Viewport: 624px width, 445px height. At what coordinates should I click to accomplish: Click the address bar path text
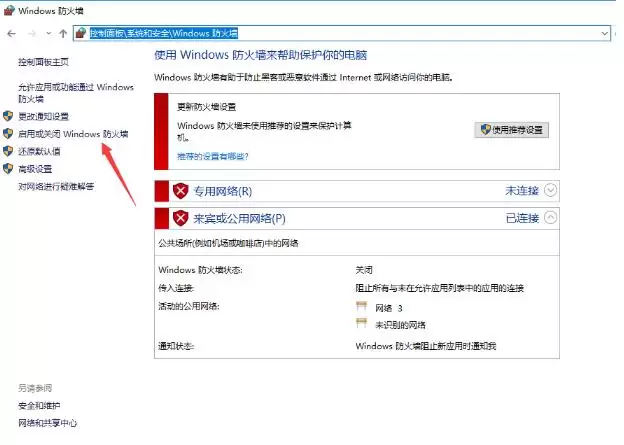tap(164, 33)
